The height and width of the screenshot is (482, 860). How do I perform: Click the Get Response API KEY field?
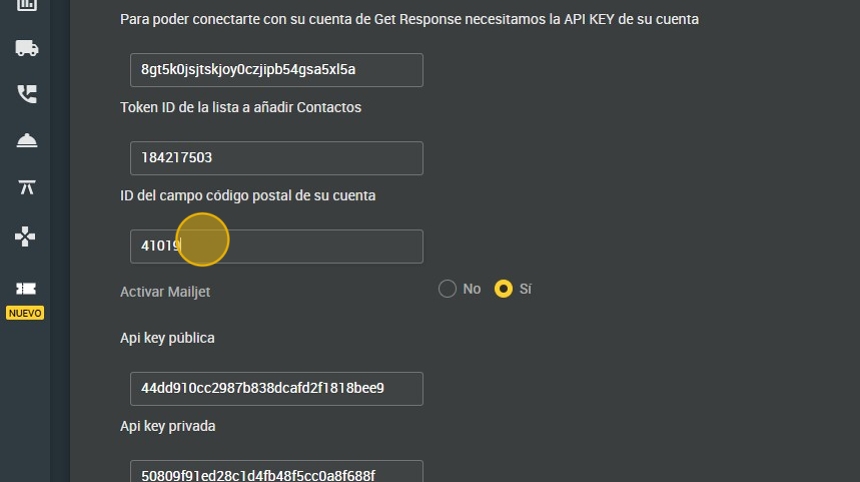pyautogui.click(x=276, y=70)
